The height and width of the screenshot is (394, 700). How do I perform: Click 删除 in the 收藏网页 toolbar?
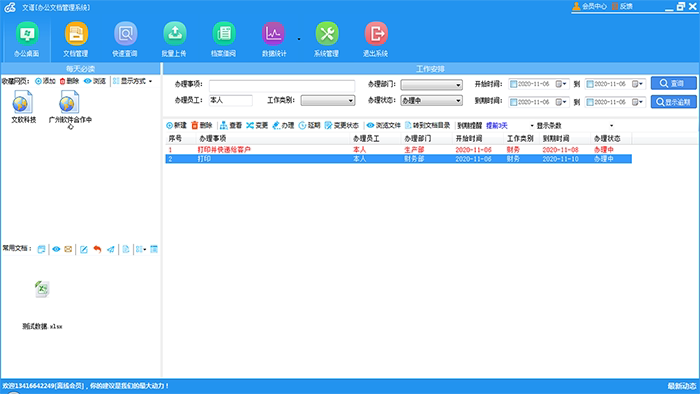point(69,81)
